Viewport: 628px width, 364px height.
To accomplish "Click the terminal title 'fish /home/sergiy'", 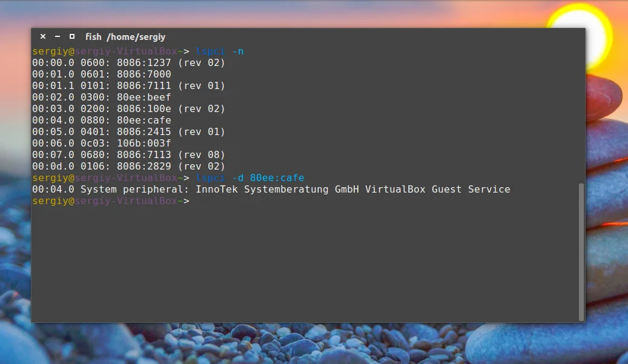I will 125,37.
